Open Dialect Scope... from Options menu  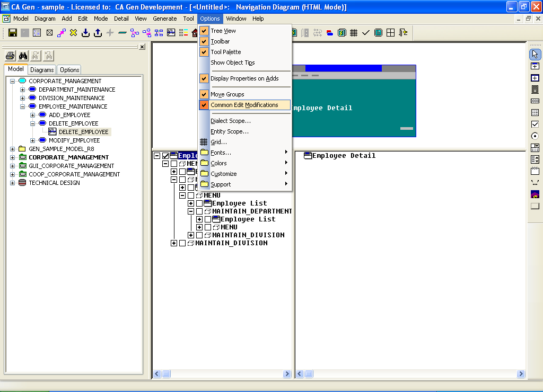click(230, 121)
